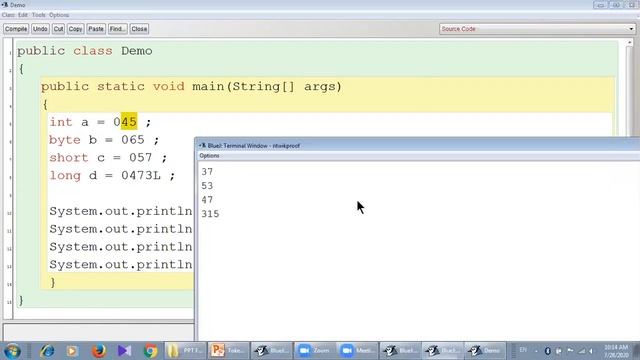Open the media player taskbar icon
This screenshot has height=360, width=640.
[x=72, y=351]
